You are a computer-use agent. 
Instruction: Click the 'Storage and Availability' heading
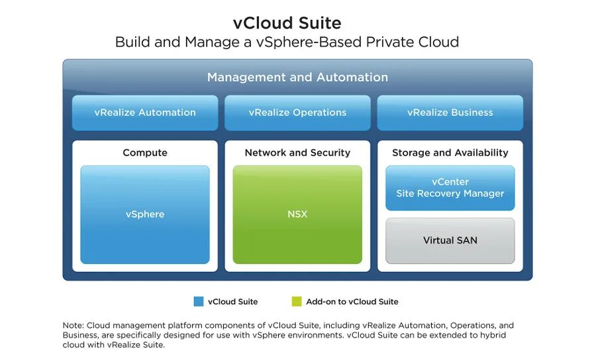pyautogui.click(x=450, y=153)
